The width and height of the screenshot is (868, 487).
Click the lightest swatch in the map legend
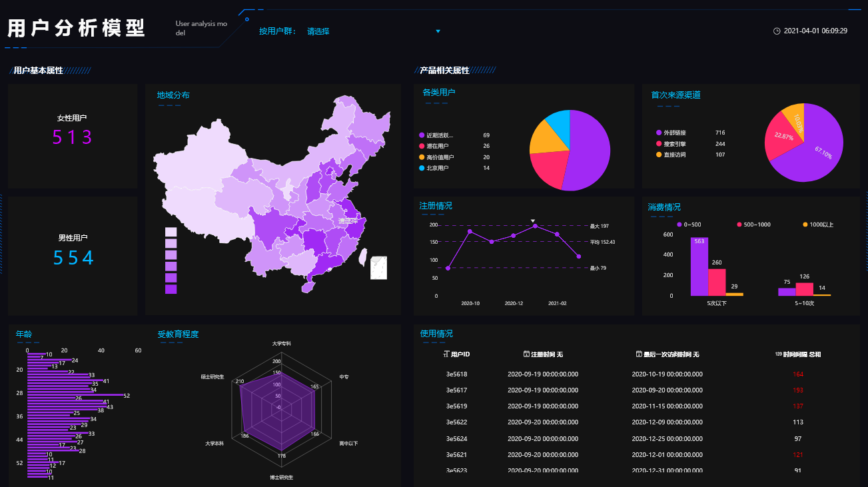point(171,232)
